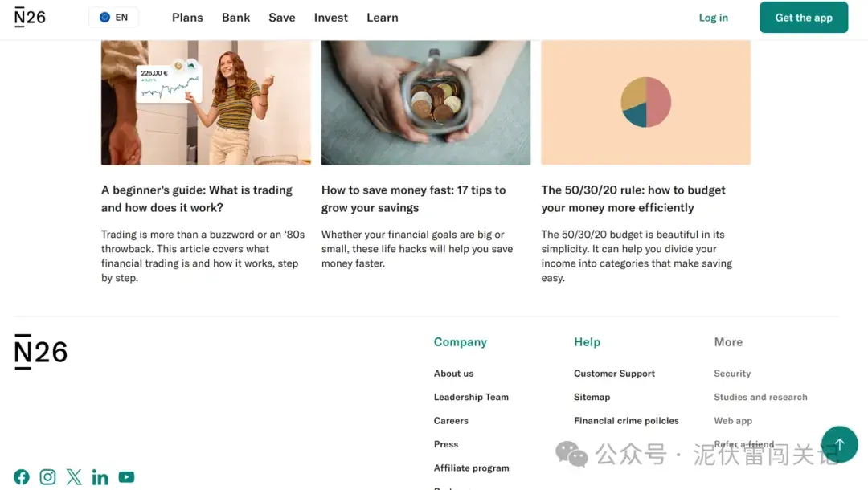This screenshot has height=490, width=868.
Task: Read the How to save money fast article
Action: tap(413, 198)
